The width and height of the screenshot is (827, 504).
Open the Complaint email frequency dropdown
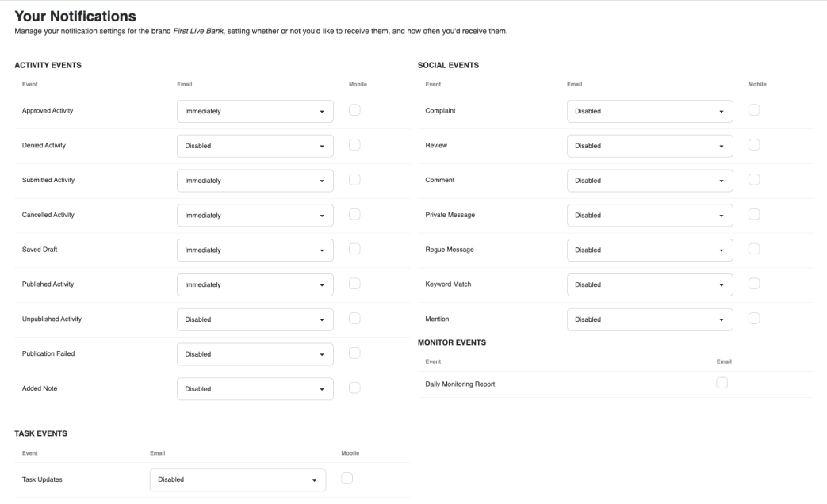tap(649, 112)
